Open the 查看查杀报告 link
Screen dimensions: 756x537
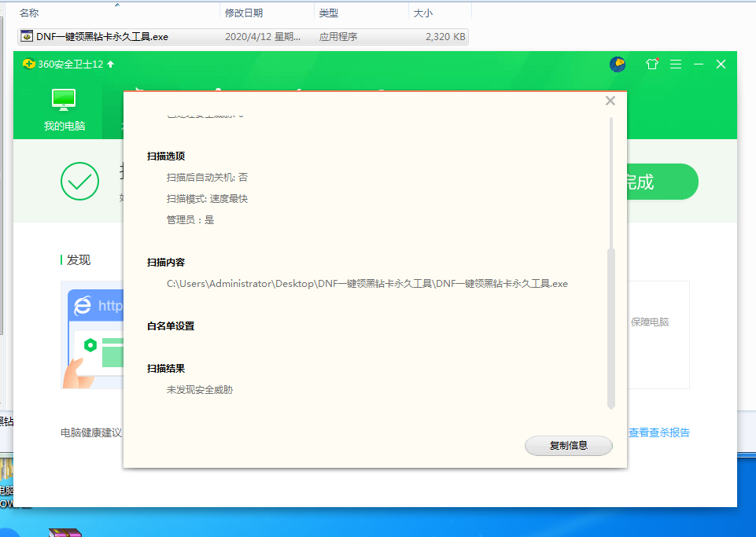click(659, 432)
